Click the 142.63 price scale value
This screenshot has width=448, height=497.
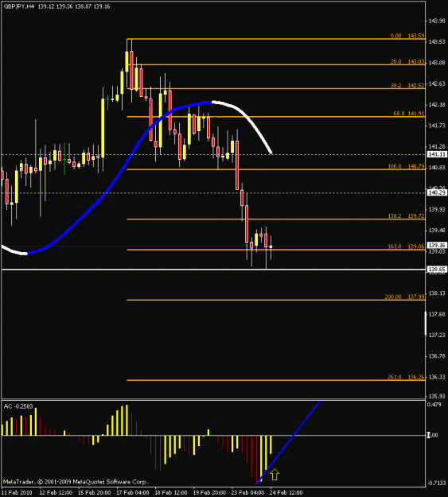(x=437, y=83)
